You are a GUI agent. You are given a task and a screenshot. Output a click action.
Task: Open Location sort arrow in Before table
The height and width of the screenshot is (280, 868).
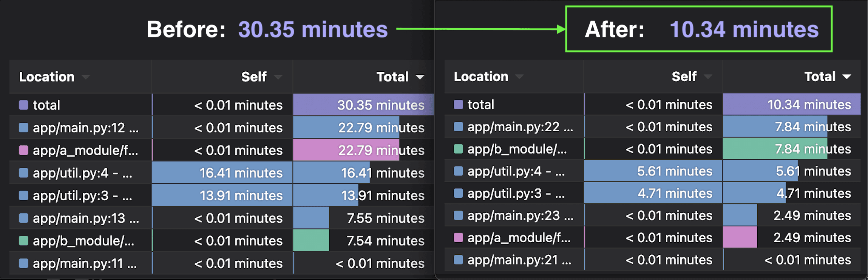coord(86,77)
